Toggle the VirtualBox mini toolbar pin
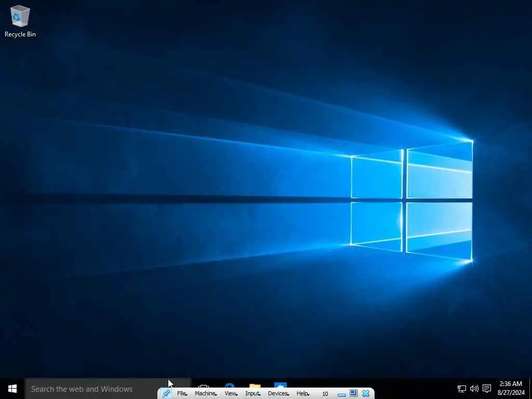Viewport: 532px width, 399px height. pyautogui.click(x=166, y=394)
